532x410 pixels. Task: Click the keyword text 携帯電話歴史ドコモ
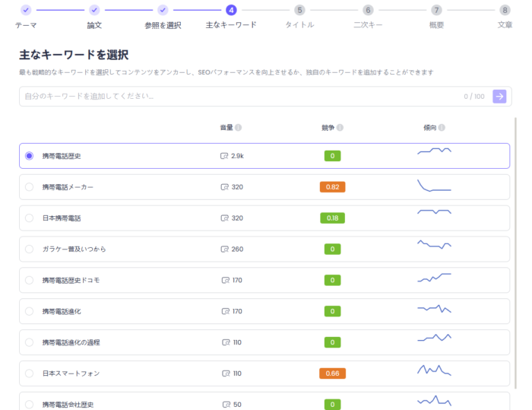tap(71, 280)
